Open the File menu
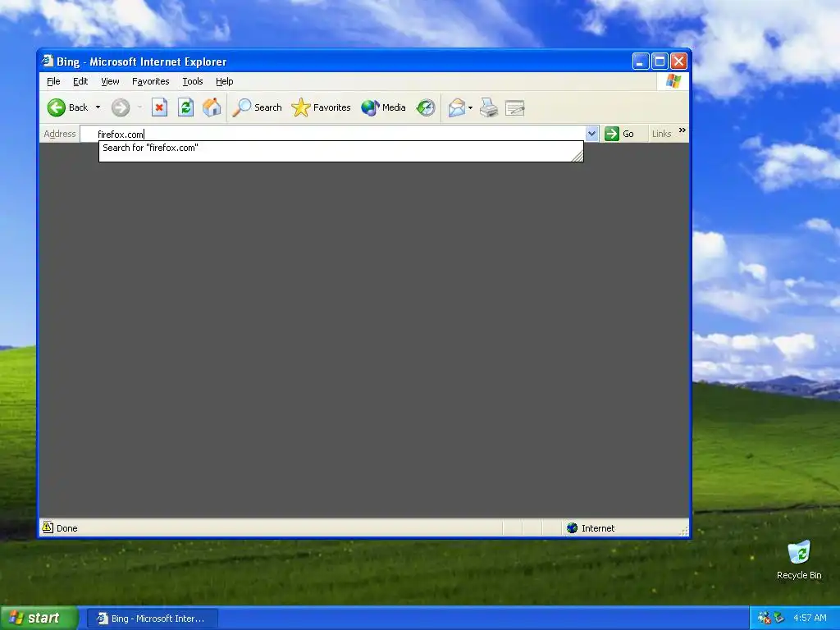840x630 pixels. point(53,81)
